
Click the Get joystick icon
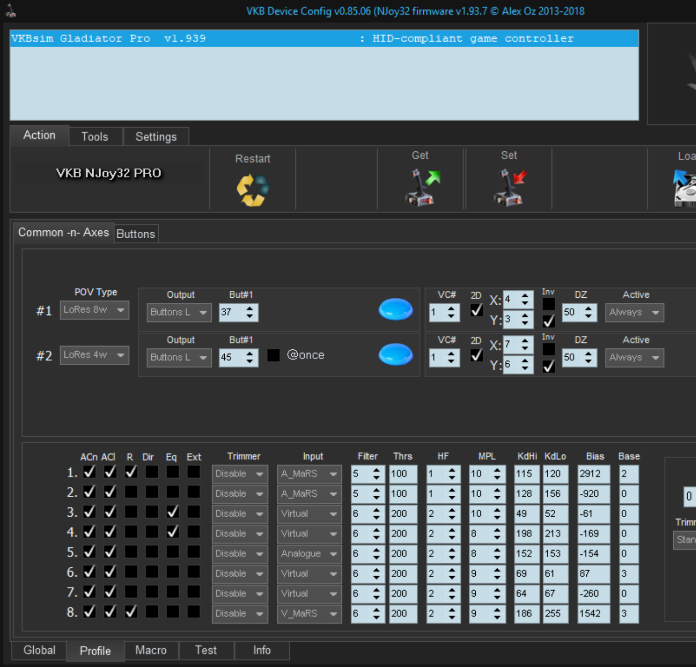[x=421, y=187]
